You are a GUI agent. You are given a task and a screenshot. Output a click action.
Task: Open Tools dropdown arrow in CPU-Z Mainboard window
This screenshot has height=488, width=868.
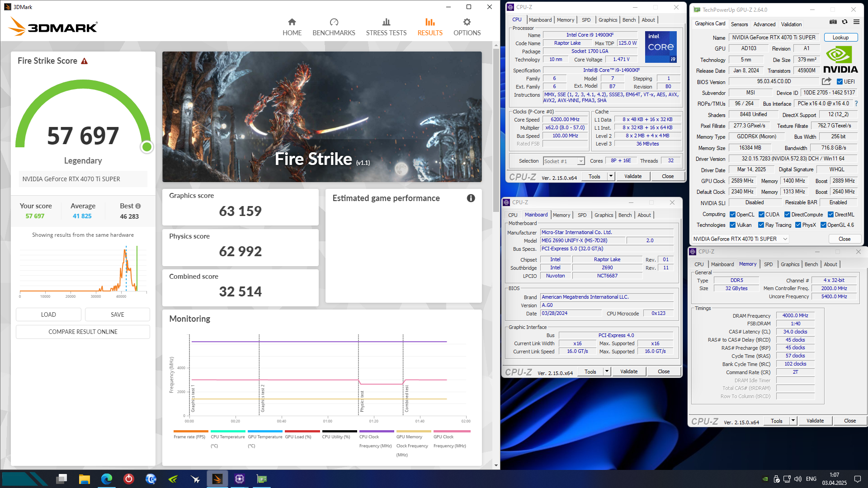pos(607,371)
